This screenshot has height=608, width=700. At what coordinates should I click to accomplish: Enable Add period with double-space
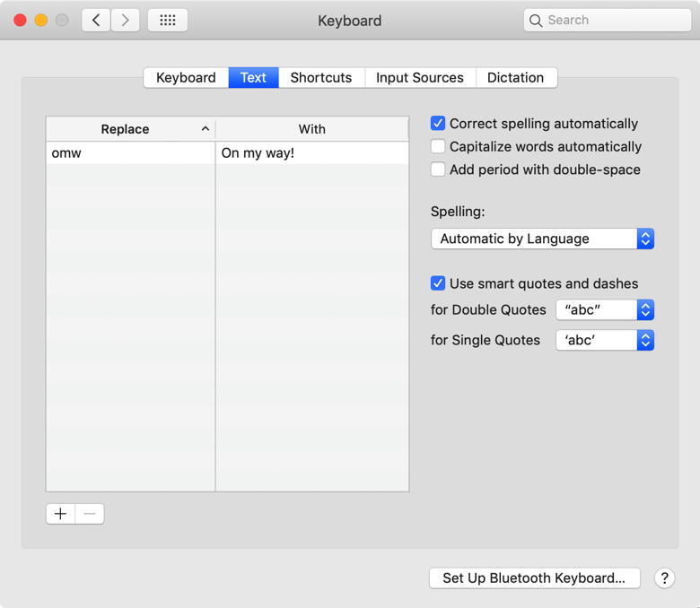click(438, 169)
